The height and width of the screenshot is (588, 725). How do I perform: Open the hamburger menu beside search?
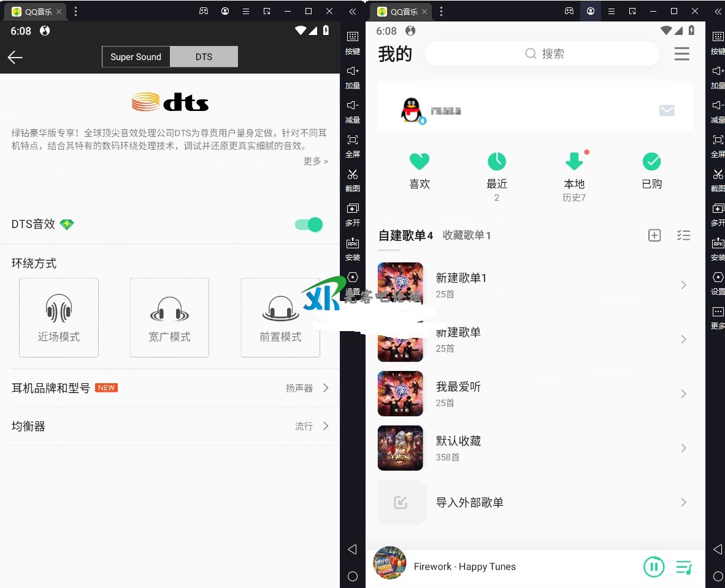click(x=681, y=54)
